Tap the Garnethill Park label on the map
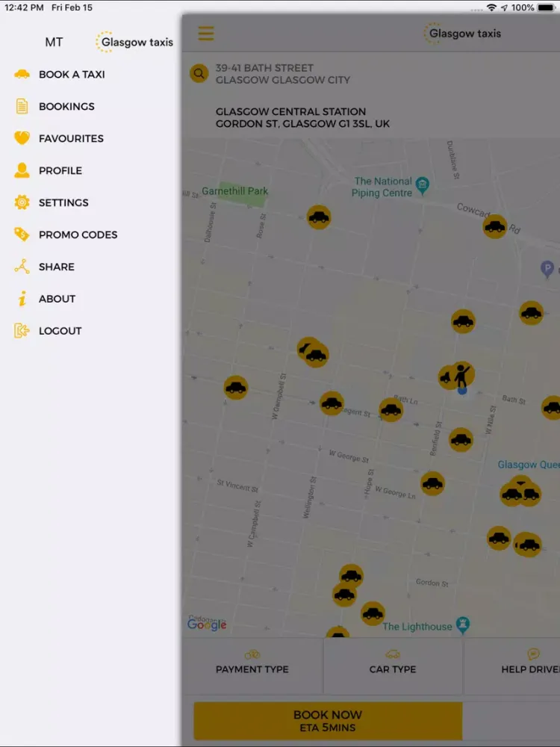560x747 pixels. [x=234, y=191]
